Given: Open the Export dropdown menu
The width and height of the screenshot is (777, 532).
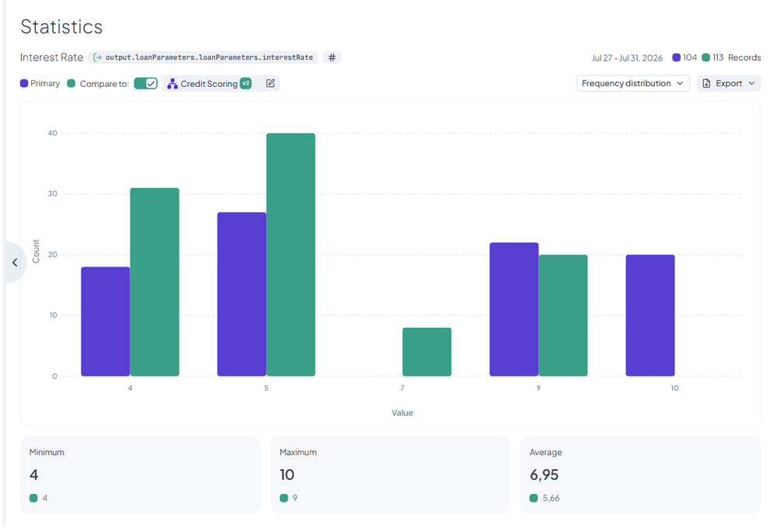Looking at the screenshot, I should tap(729, 83).
